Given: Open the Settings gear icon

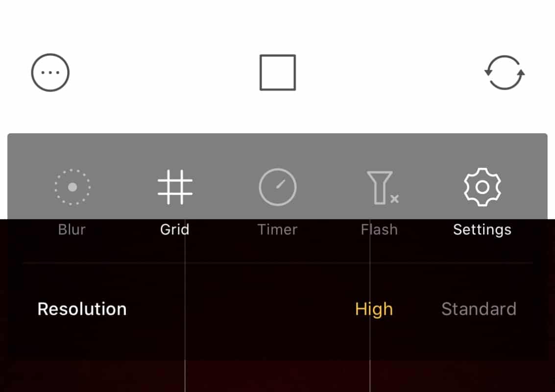Looking at the screenshot, I should tap(483, 187).
